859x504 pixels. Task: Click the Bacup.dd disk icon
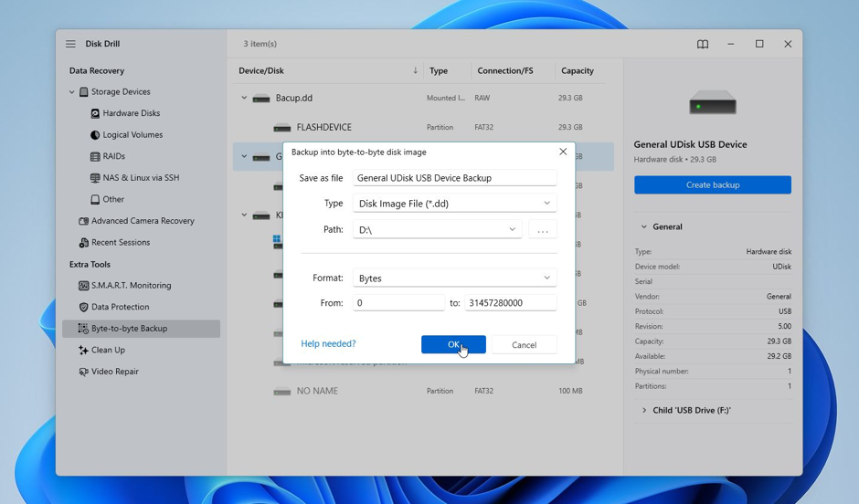[261, 99]
